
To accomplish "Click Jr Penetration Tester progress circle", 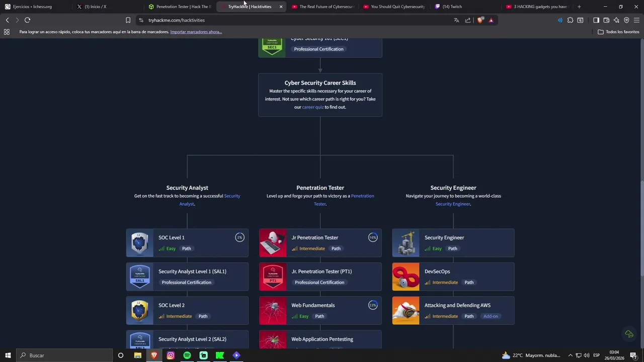I will coord(373,237).
